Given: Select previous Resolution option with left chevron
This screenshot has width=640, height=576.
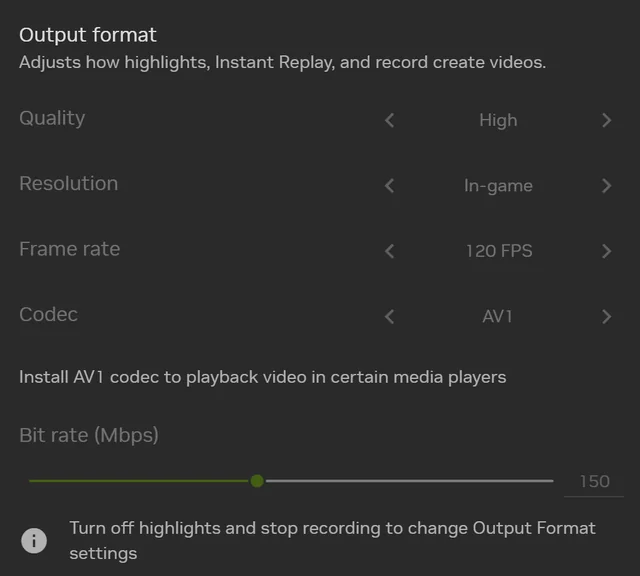Looking at the screenshot, I should 390,186.
